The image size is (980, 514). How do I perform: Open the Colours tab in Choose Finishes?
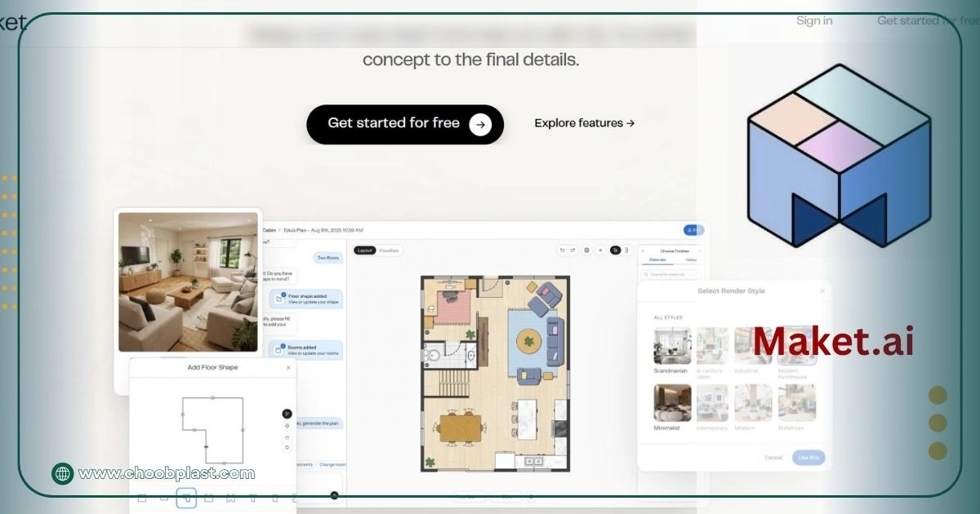click(691, 260)
